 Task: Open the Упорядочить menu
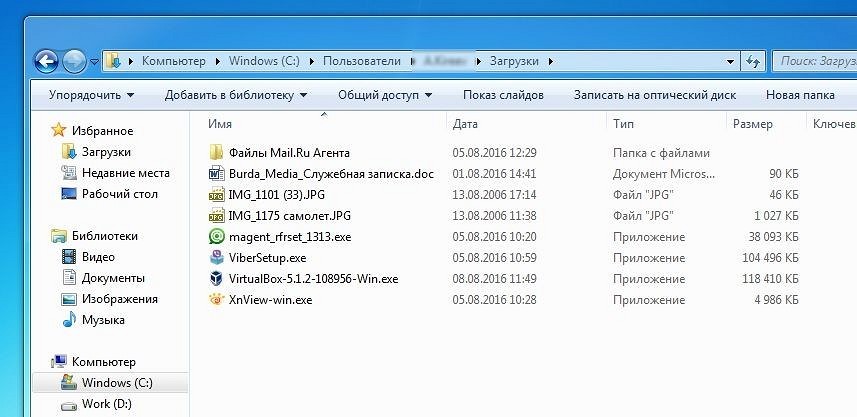[91, 95]
